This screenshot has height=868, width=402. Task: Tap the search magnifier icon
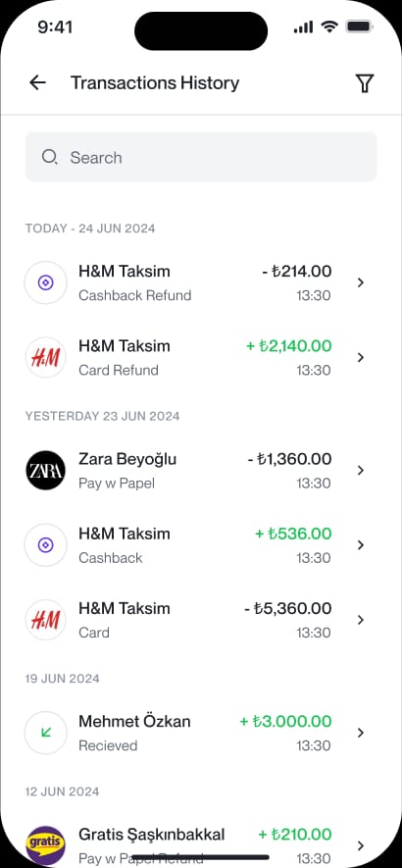click(49, 157)
